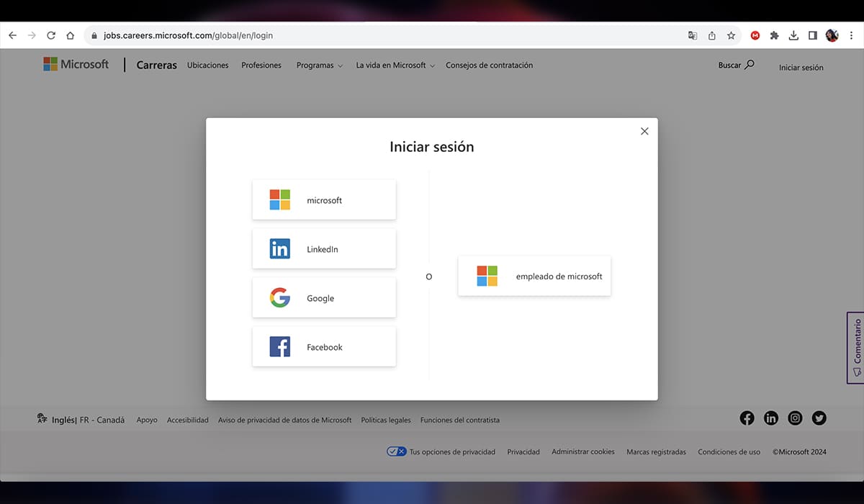Screen dimensions: 864x504
Task: Open the Profesiones menu item
Action: click(261, 66)
